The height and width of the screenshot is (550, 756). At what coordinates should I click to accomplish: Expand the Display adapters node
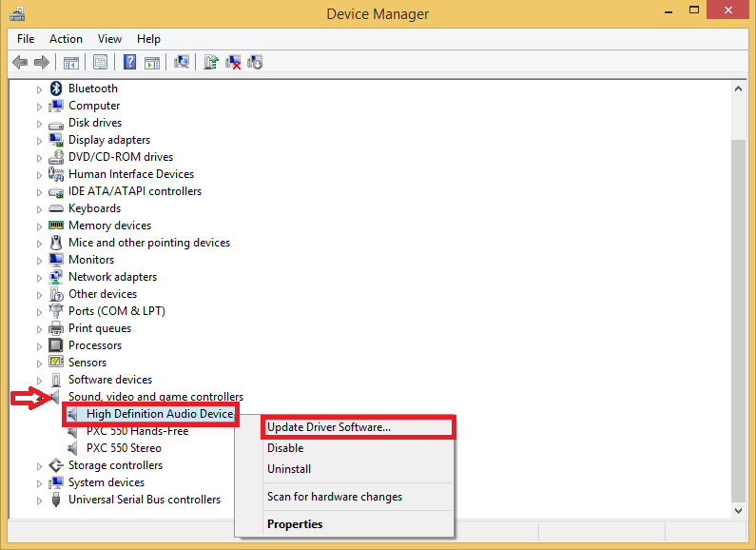click(39, 141)
